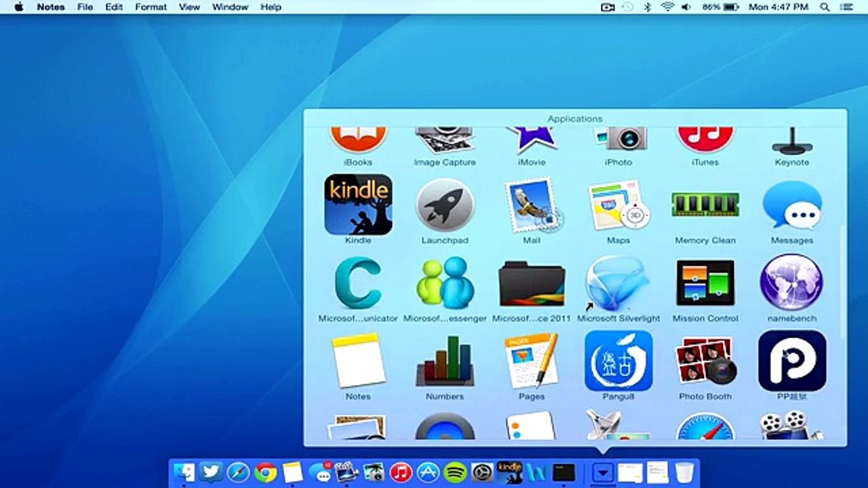Screen dimensions: 868x488
Task: Click the Spotlight search icon
Action: (825, 7)
